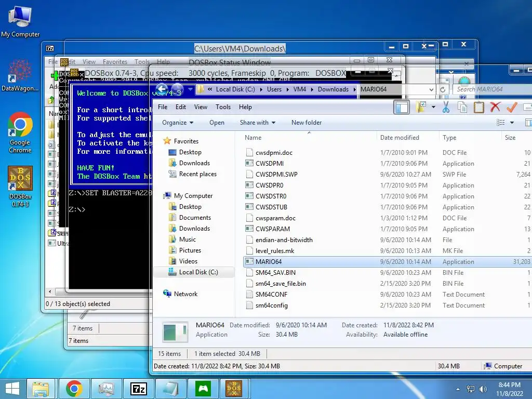Open the View menu in MARIO64 window
Image resolution: width=532 pixels, height=399 pixels.
point(201,107)
